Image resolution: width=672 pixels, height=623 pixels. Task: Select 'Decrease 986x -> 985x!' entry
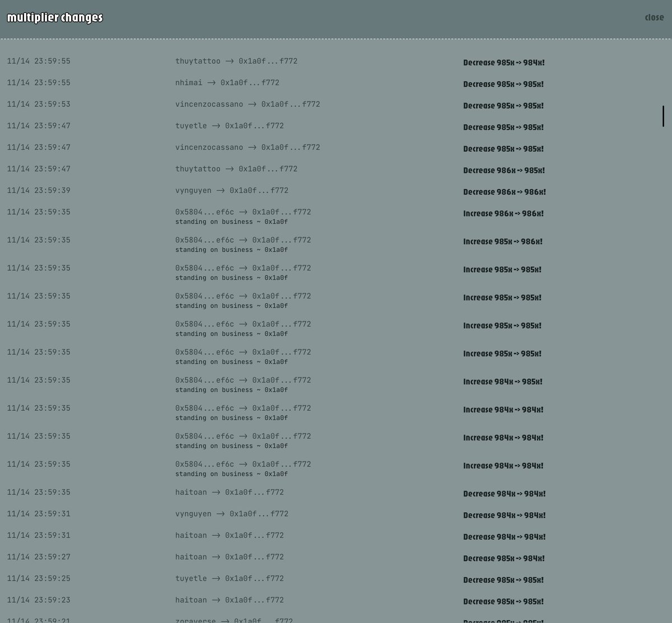coord(504,171)
